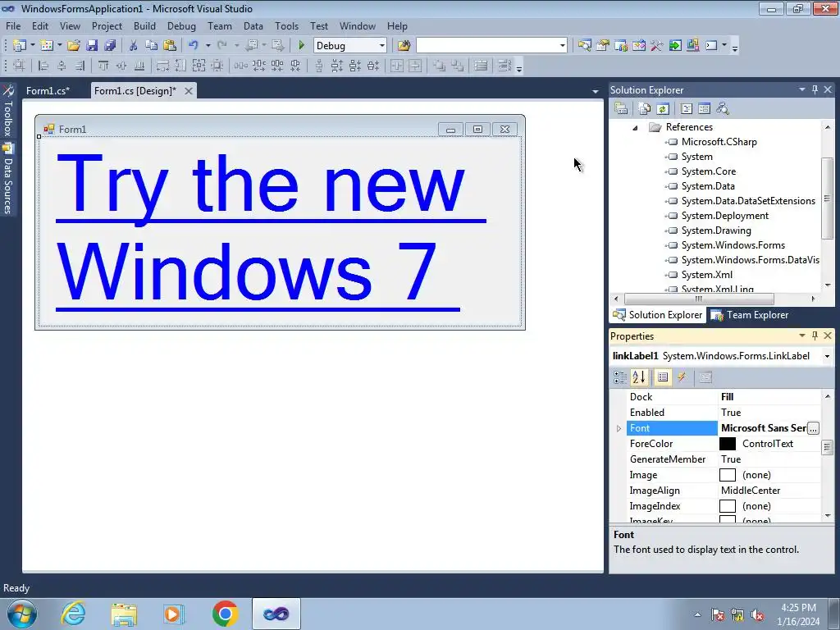The height and width of the screenshot is (630, 840).
Task: Open the Data Sources side panel
Action: 7,179
